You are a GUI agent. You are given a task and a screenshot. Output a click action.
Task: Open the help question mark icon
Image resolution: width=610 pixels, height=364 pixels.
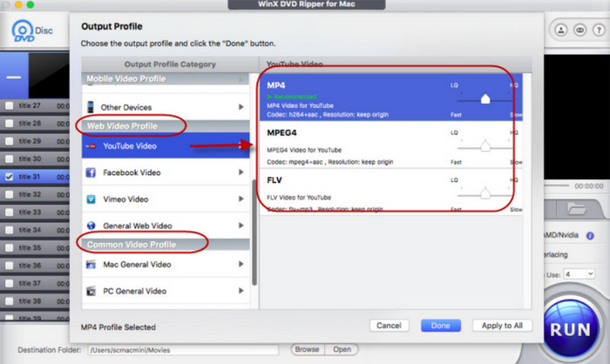pyautogui.click(x=600, y=30)
